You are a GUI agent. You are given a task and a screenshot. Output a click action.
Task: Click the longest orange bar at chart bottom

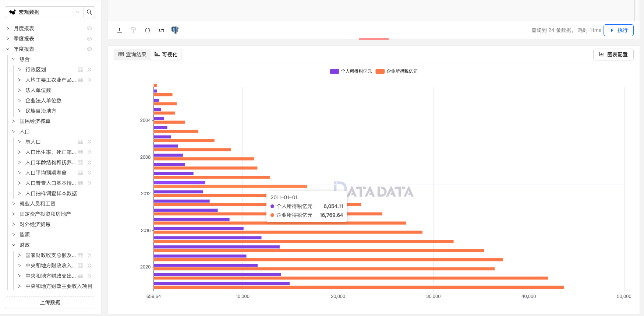359,287
